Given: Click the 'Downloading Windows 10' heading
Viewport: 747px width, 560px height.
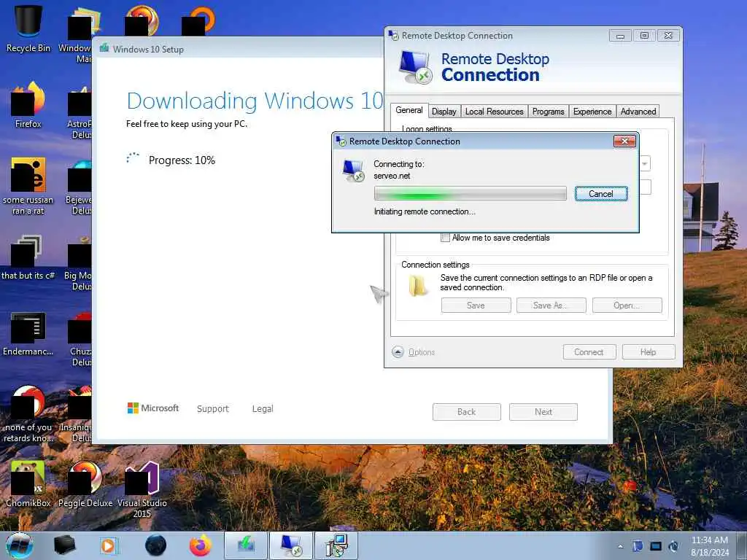Looking at the screenshot, I should tap(255, 101).
